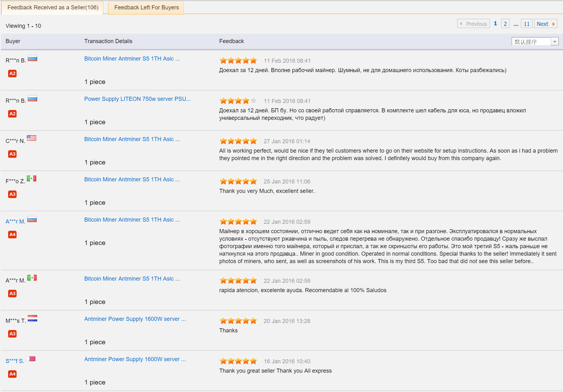This screenshot has height=392, width=563.
Task: Click the star rating dated 27 Jan 2016
Action: (238, 141)
